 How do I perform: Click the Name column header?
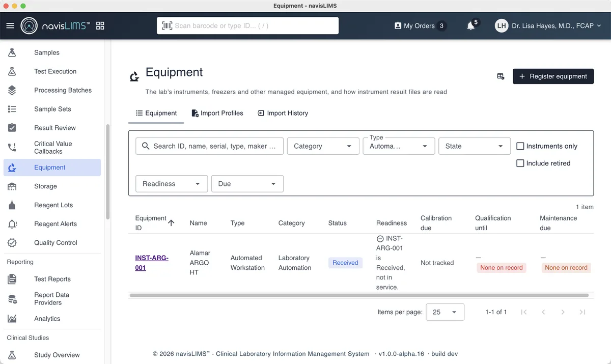point(198,223)
